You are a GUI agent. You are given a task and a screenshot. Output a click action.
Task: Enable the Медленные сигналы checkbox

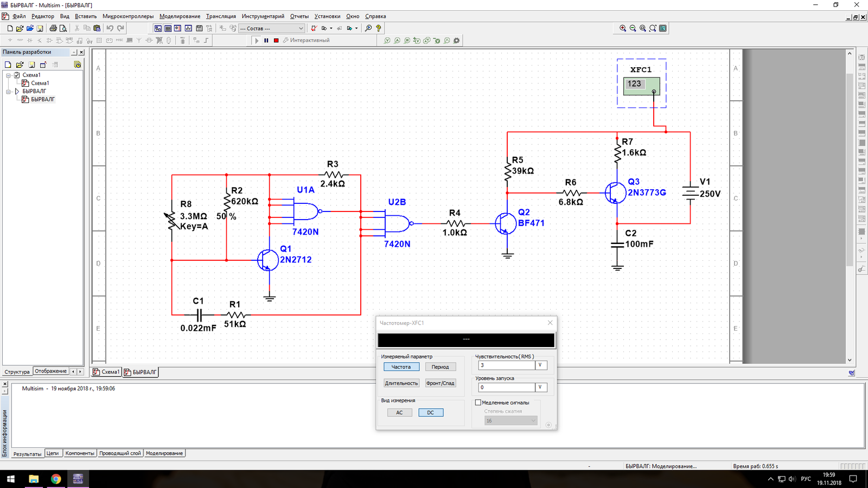click(x=478, y=402)
